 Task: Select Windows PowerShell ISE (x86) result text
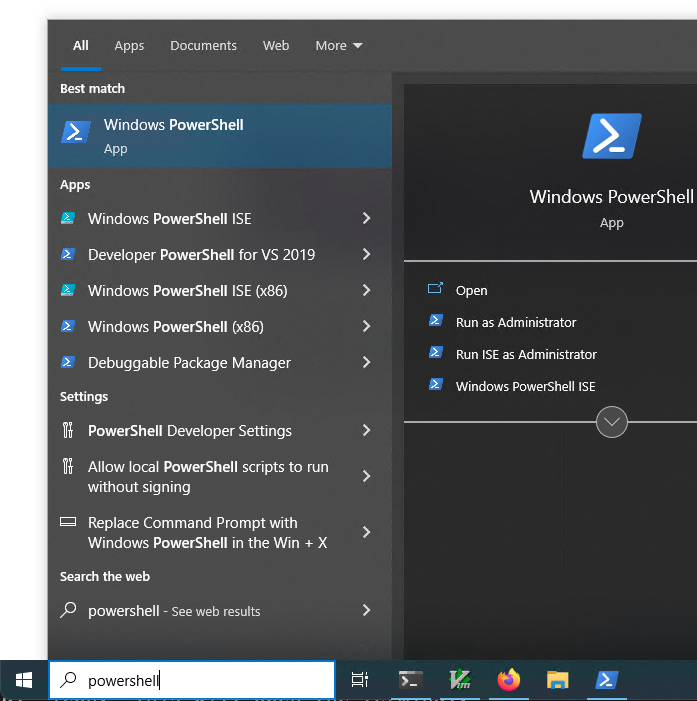pyautogui.click(x=188, y=291)
